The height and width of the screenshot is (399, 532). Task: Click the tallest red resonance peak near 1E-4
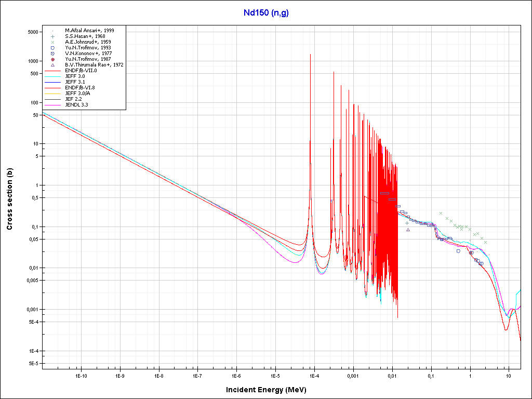point(310,55)
